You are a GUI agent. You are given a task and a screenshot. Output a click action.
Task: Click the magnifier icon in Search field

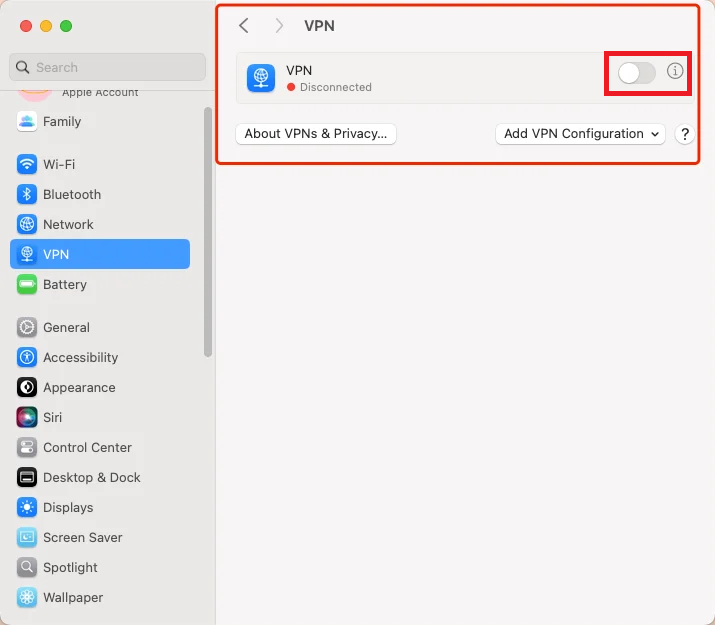(x=22, y=67)
